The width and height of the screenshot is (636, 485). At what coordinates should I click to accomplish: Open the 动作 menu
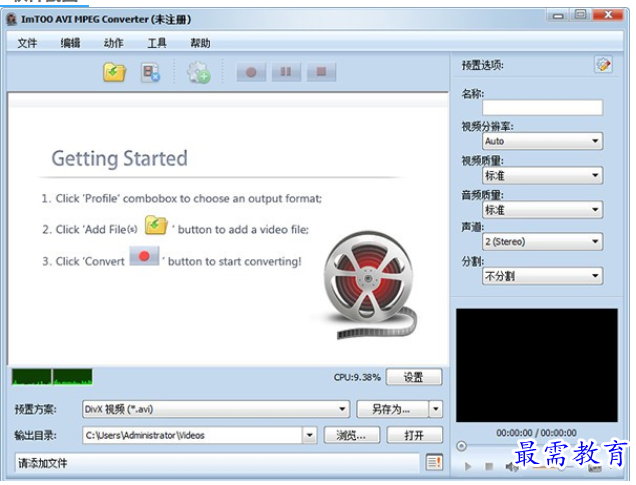(114, 43)
